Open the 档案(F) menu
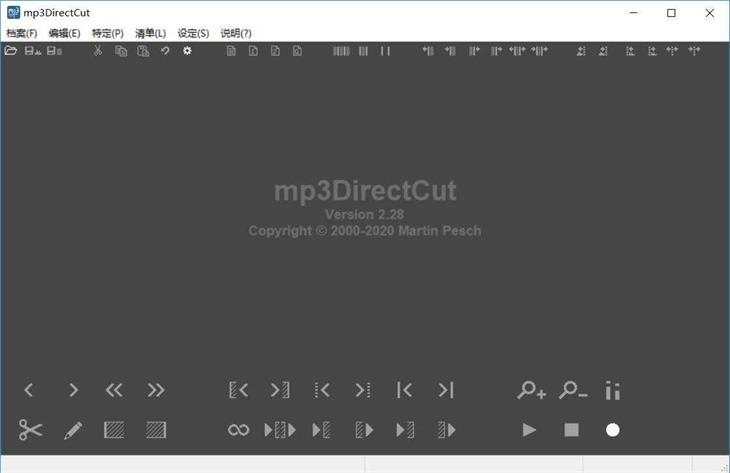The width and height of the screenshot is (730, 473). [x=22, y=33]
